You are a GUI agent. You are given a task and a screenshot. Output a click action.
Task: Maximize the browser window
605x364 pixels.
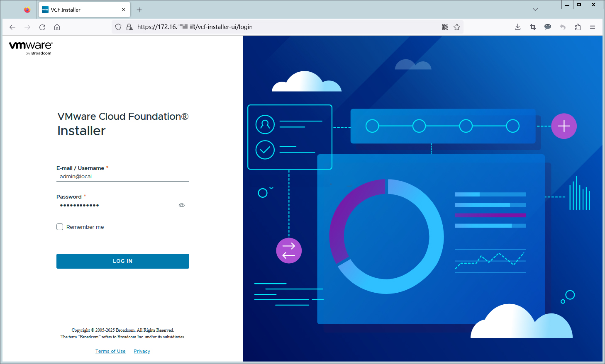(x=579, y=5)
